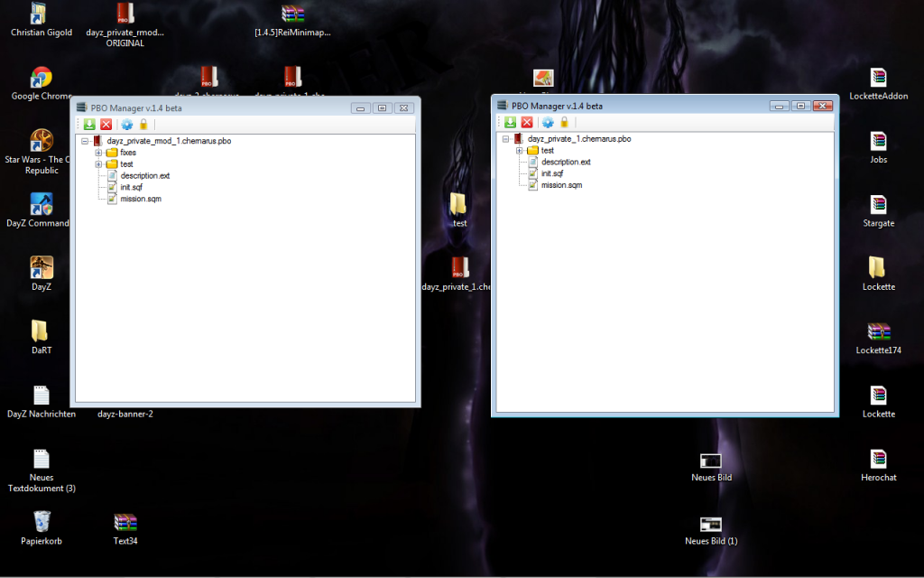Click the dayz-banner-2 desktop label
The image size is (924, 578).
point(125,414)
